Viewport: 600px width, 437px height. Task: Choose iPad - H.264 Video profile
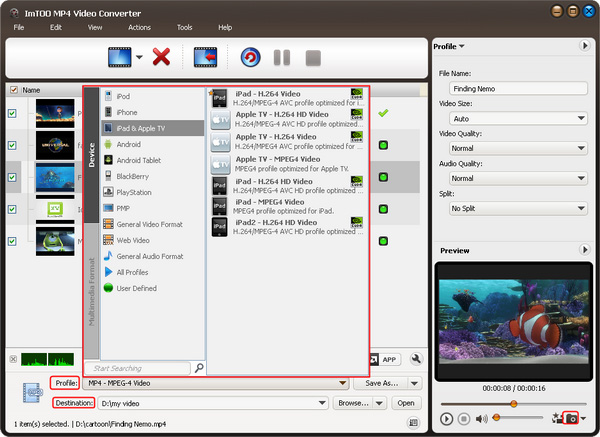click(287, 98)
